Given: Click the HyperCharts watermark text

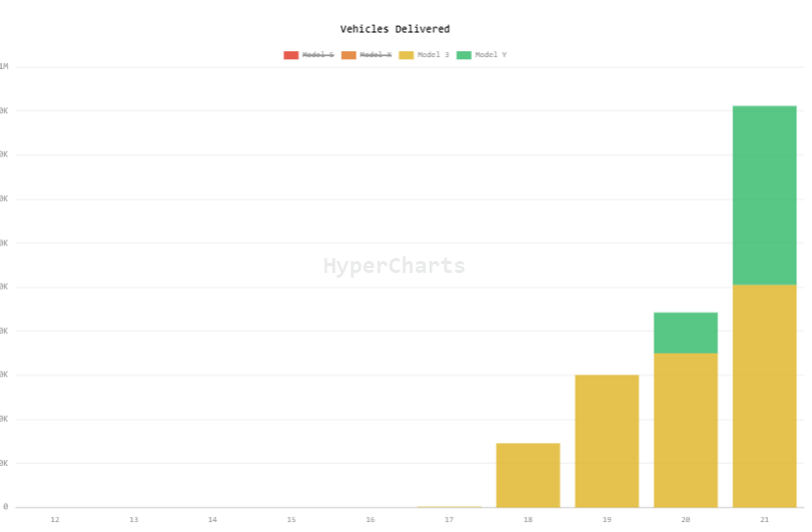Looking at the screenshot, I should pos(394,266).
